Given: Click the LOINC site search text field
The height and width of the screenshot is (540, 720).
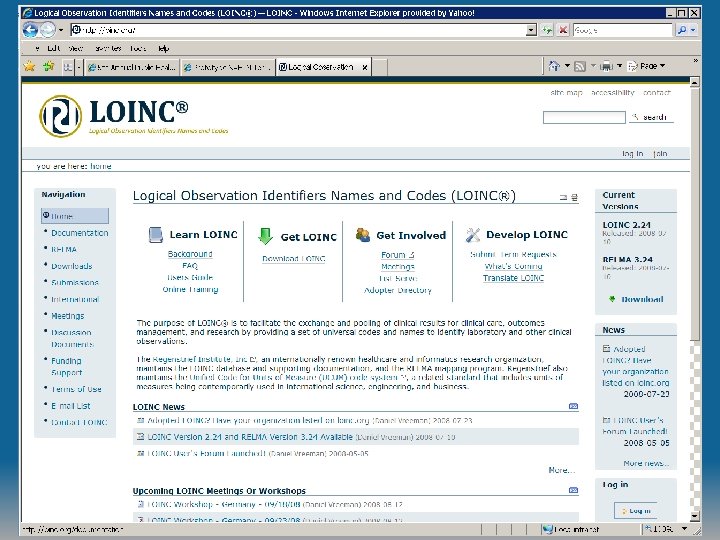Looking at the screenshot, I should [x=584, y=118].
